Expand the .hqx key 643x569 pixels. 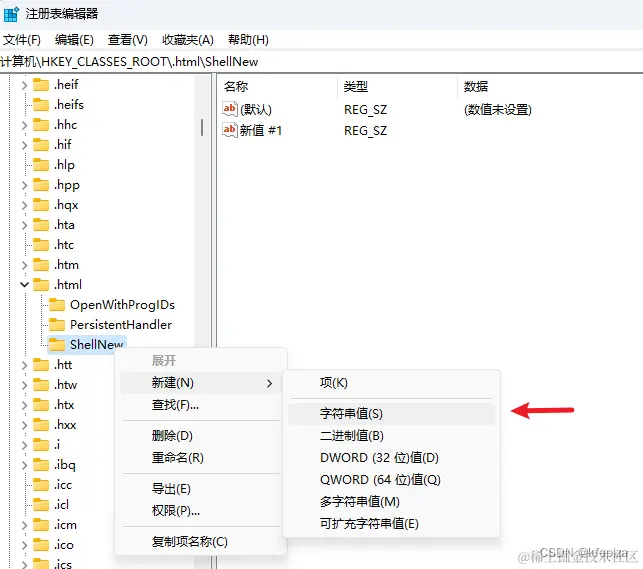[25, 205]
